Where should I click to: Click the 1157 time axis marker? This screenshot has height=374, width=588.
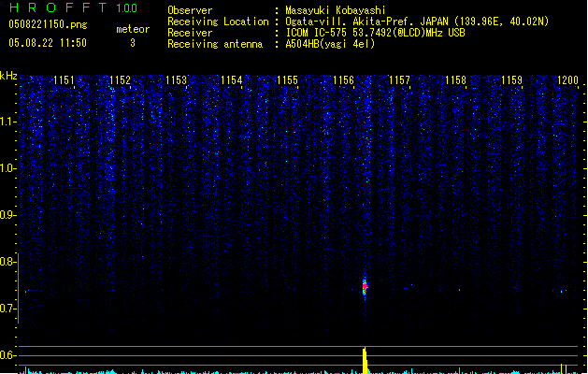(x=399, y=80)
